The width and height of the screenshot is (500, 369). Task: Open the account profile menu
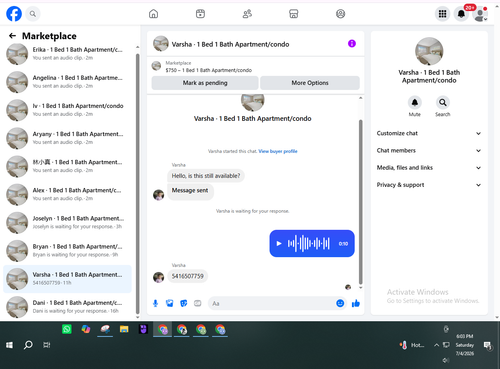coord(480,14)
